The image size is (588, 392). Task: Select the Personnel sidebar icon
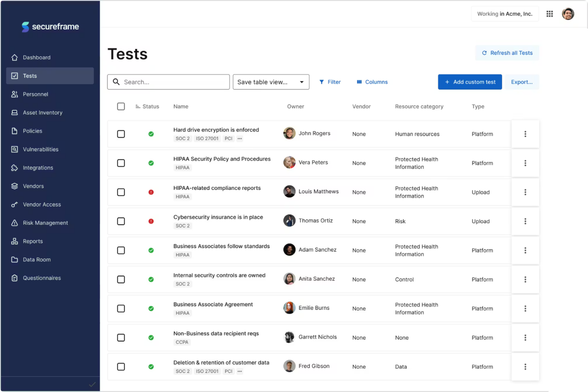tap(14, 94)
